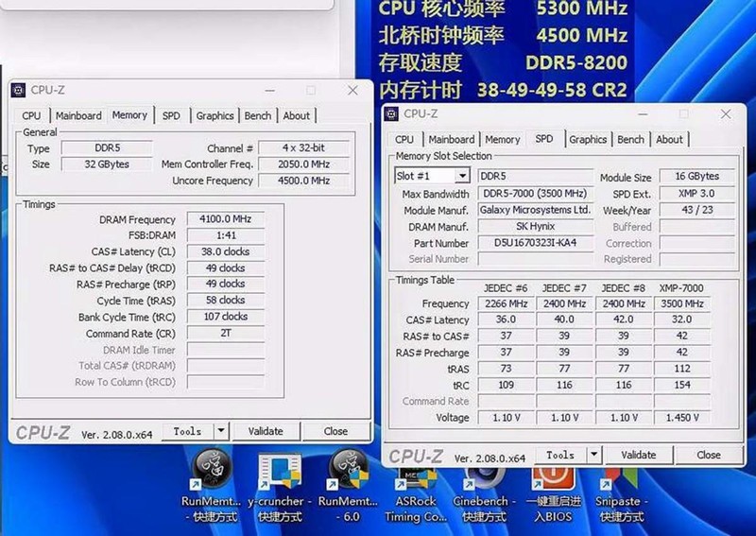This screenshot has height=536, width=756.
Task: Click Validate in the SPD window
Action: 639,455
